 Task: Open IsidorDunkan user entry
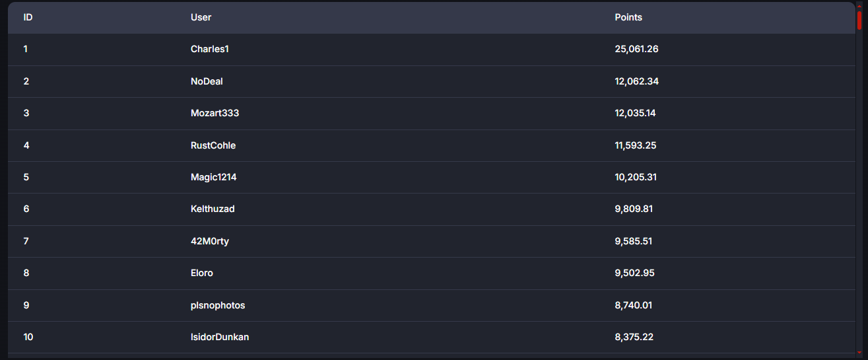pos(220,337)
